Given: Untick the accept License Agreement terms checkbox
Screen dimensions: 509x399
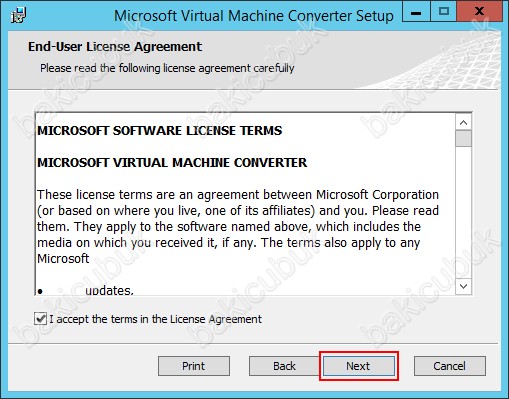Looking at the screenshot, I should click(x=40, y=319).
